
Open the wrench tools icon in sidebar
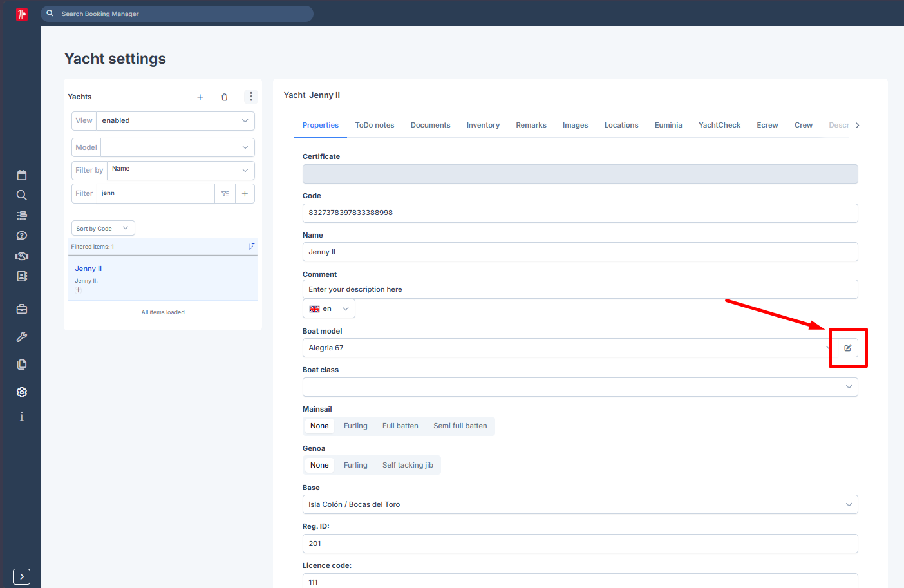point(22,337)
